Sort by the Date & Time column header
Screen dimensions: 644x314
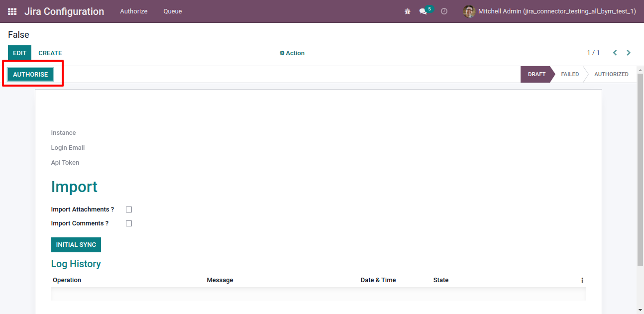tap(378, 280)
